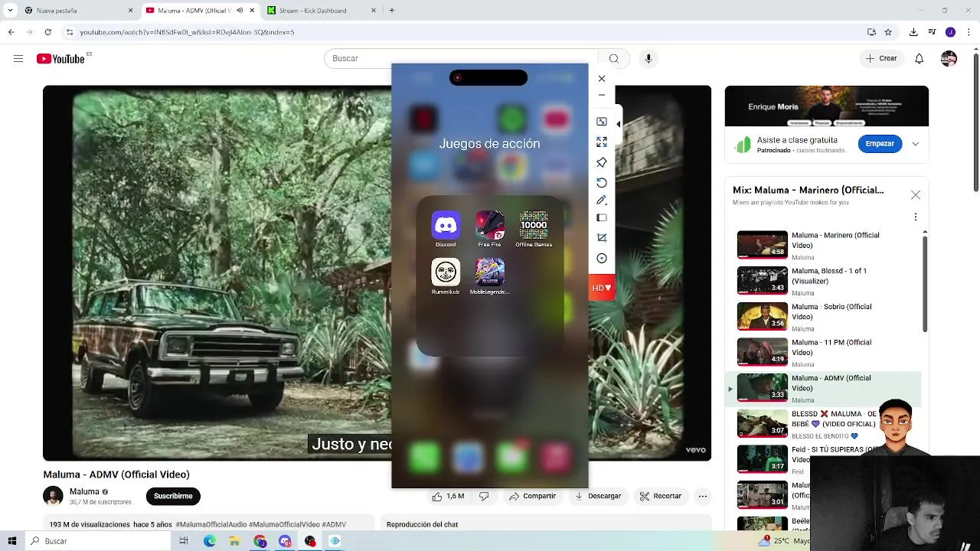980x551 pixels.
Task: Bookmark this page with star icon
Action: tap(888, 32)
